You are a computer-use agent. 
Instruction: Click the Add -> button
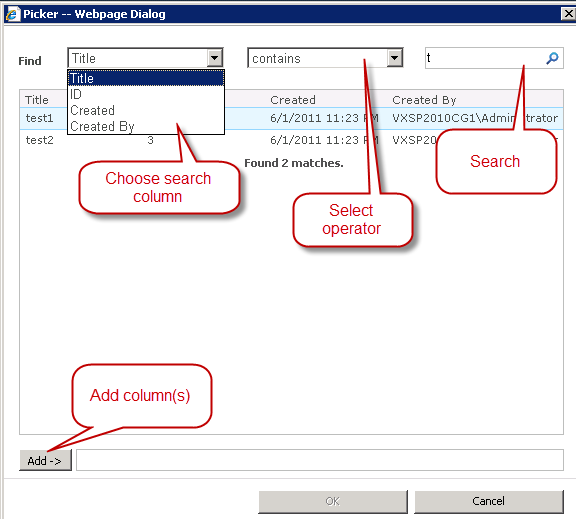(45, 460)
